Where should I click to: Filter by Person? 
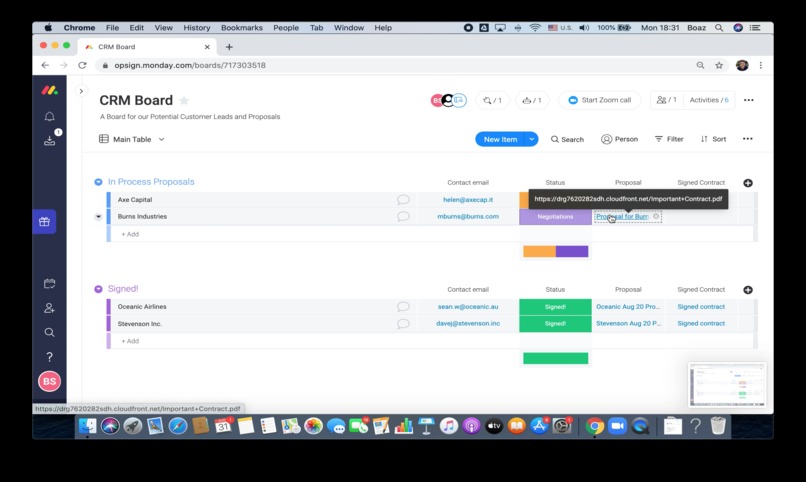619,139
